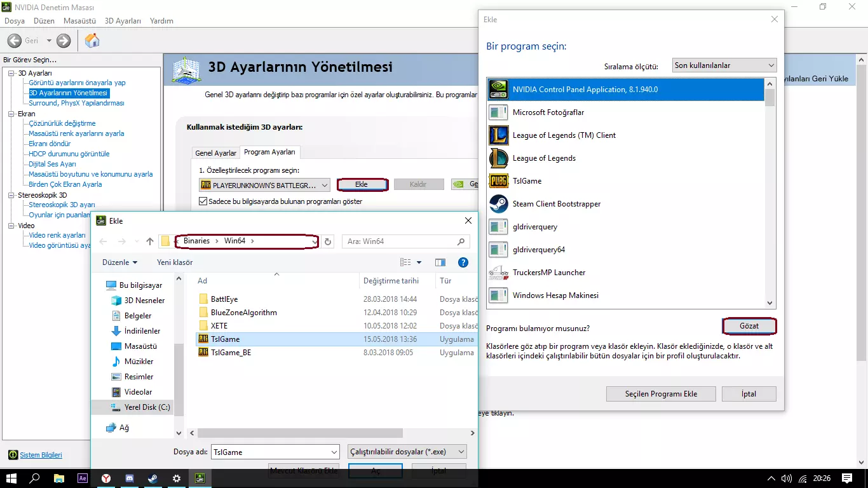Select Çözünürlük değiştirme in task tree
868x488 pixels.
point(62,123)
